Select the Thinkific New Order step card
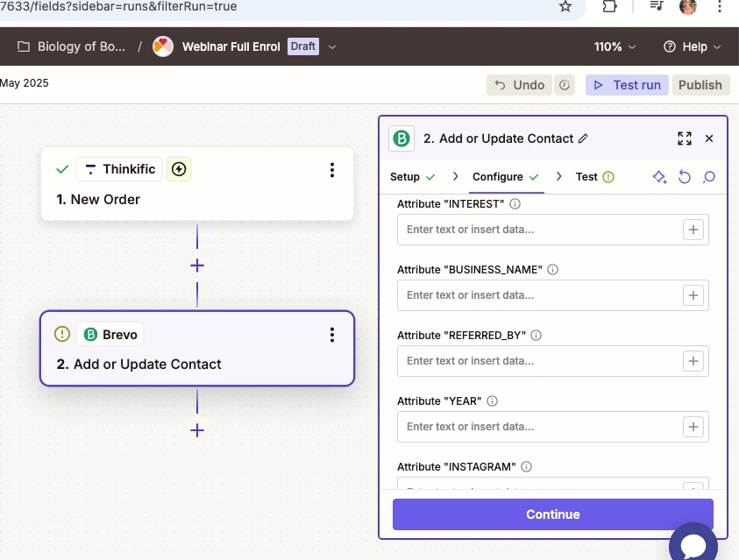 click(x=197, y=184)
